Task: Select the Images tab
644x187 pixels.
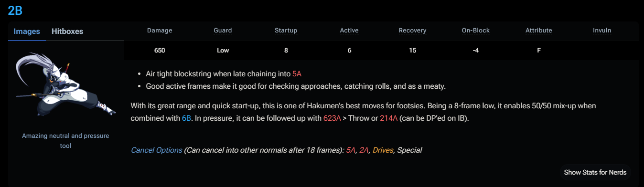Action: click(x=27, y=31)
